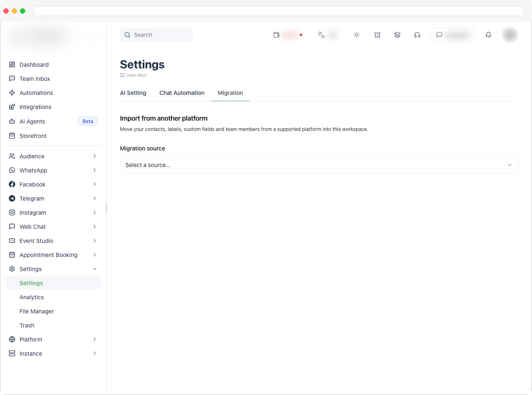The height and width of the screenshot is (395, 532).
Task: Click the language translate icon
Action: 321,35
